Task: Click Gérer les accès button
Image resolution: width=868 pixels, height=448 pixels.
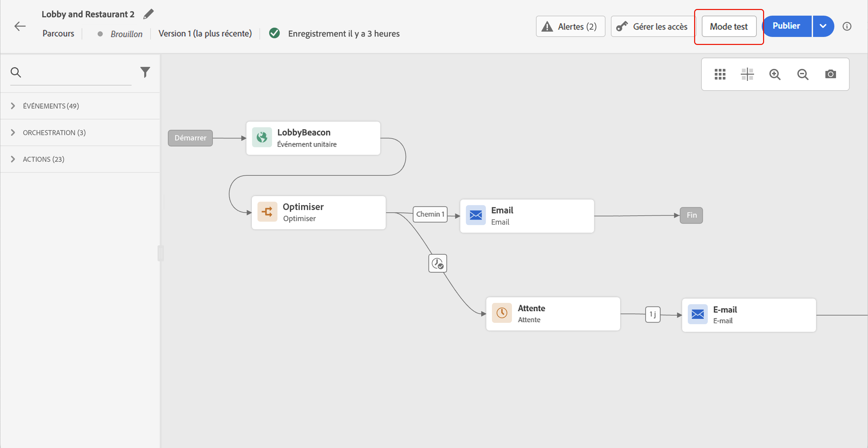Action: pyautogui.click(x=653, y=26)
